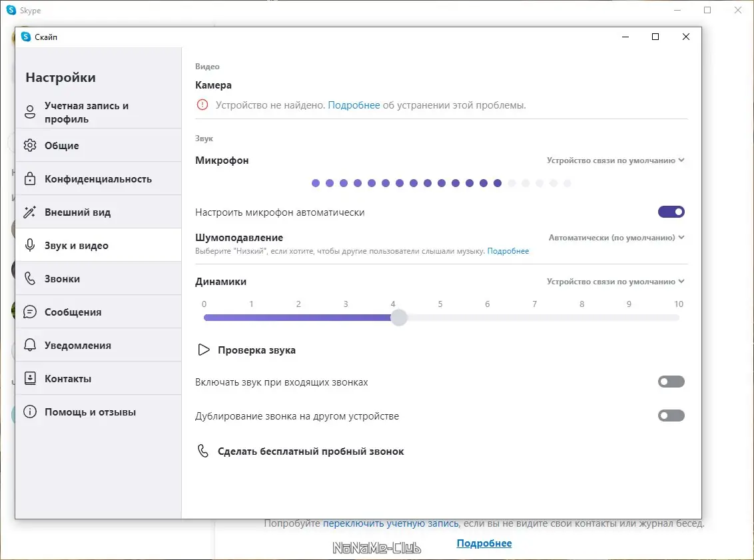The image size is (754, 560).
Task: Expand the Шумоподавление level dropdown
Action: coord(616,238)
